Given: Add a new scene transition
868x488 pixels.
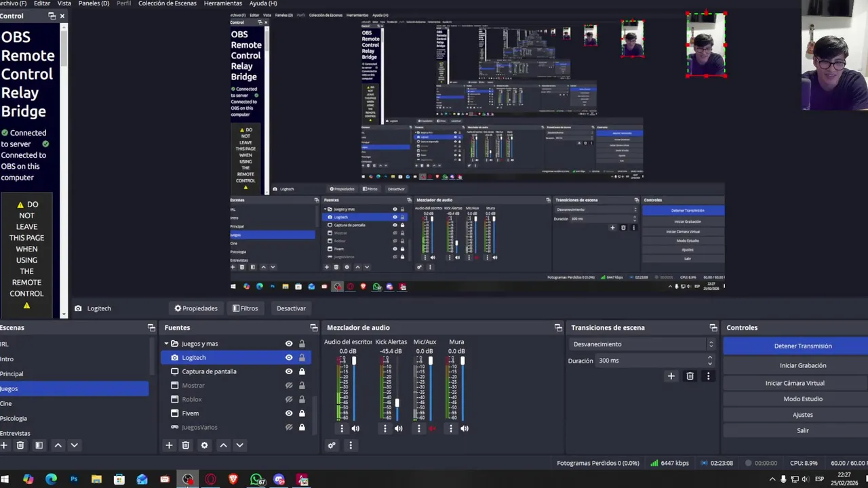Looking at the screenshot, I should pyautogui.click(x=671, y=376).
